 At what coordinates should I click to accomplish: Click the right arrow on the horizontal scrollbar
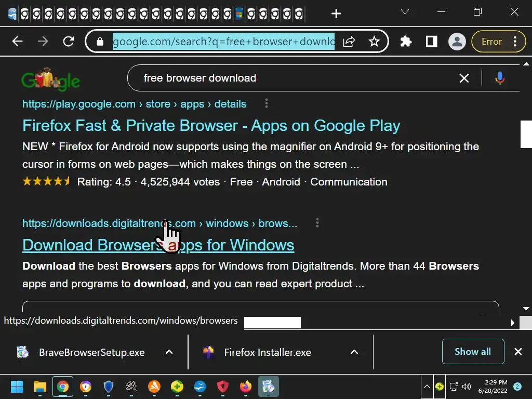(x=513, y=322)
